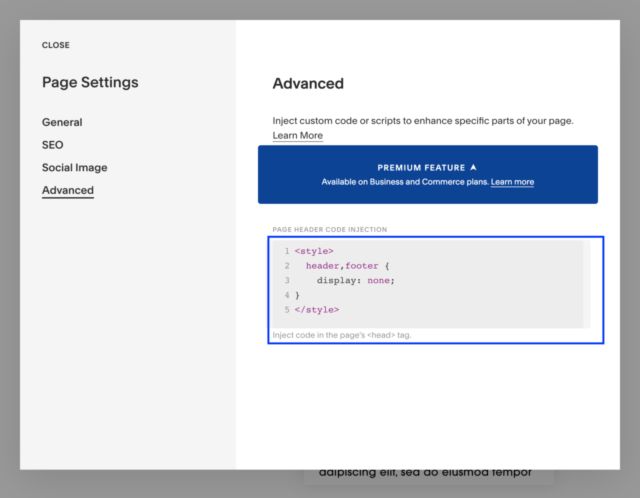Screen dimensions: 640x498
Task: Click the closing brace on line 4
Action: [x=297, y=295]
